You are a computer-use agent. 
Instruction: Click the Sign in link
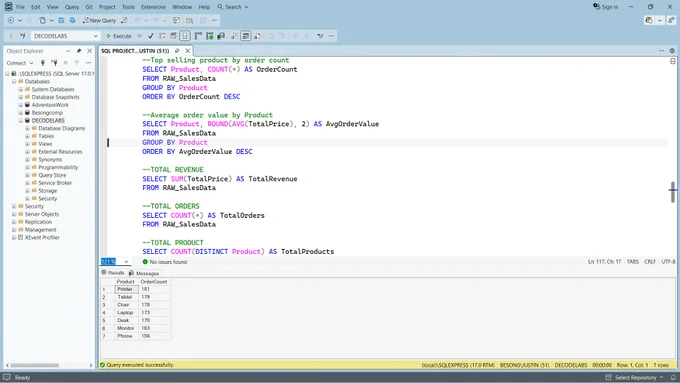click(x=605, y=7)
